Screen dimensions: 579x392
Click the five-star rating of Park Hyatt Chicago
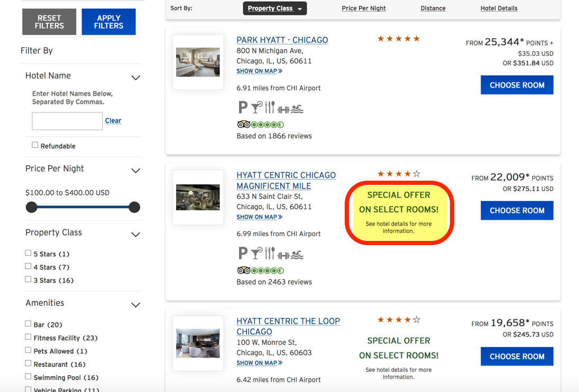pos(399,39)
